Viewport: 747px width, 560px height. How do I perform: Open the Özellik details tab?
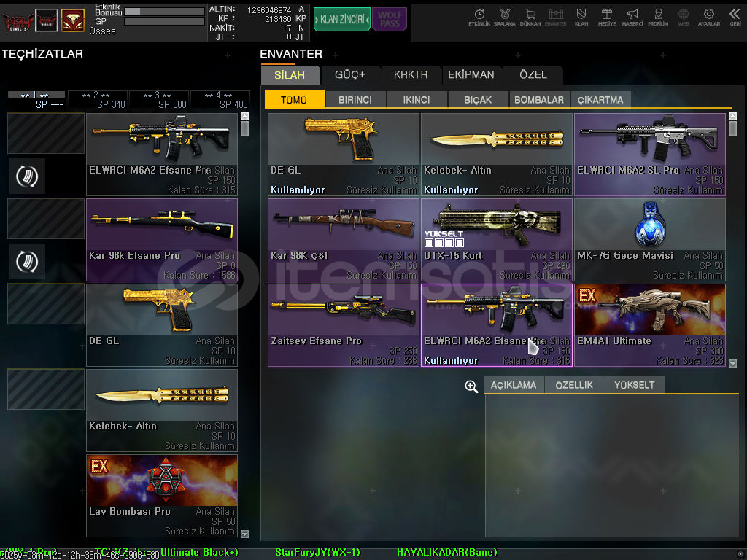(574, 385)
